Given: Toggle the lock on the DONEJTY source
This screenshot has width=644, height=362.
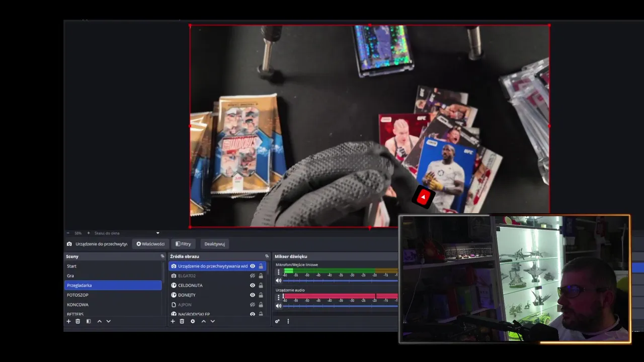Looking at the screenshot, I should (x=261, y=295).
